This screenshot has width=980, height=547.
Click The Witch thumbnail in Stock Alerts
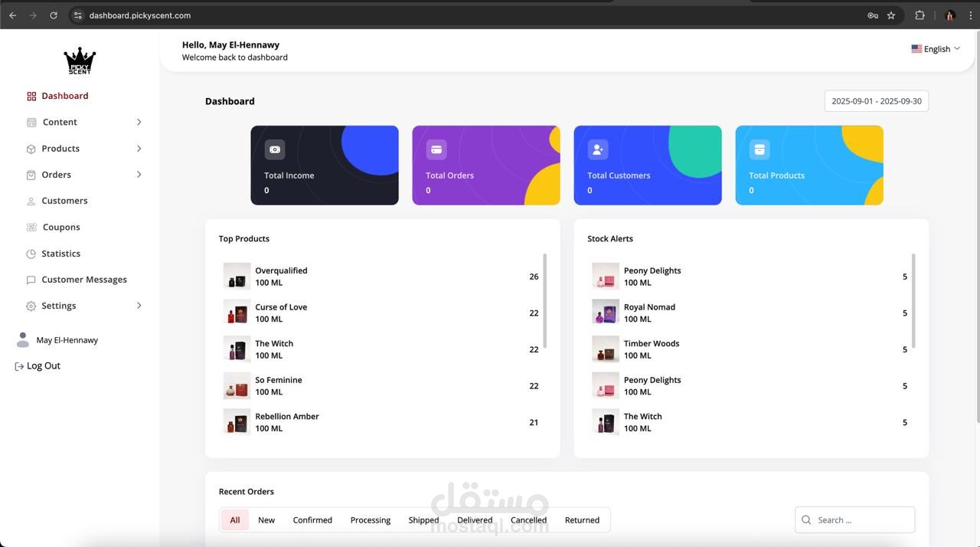[x=606, y=422]
